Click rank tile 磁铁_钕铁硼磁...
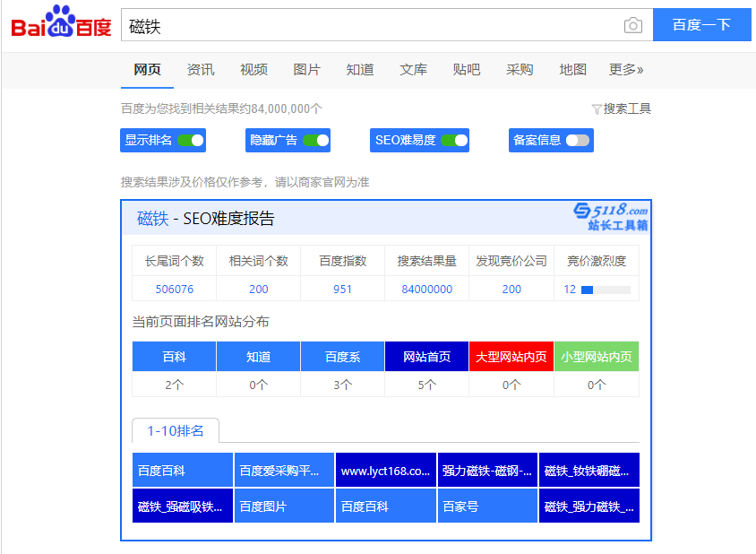The height and width of the screenshot is (554, 756). [x=589, y=470]
